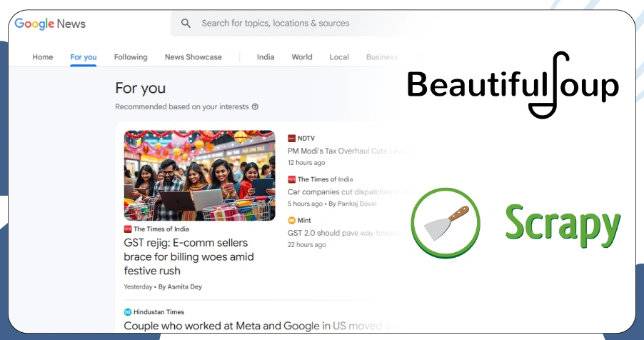Click the Hindustan Times source icon
Screen dimensions: 644x340
(128, 312)
